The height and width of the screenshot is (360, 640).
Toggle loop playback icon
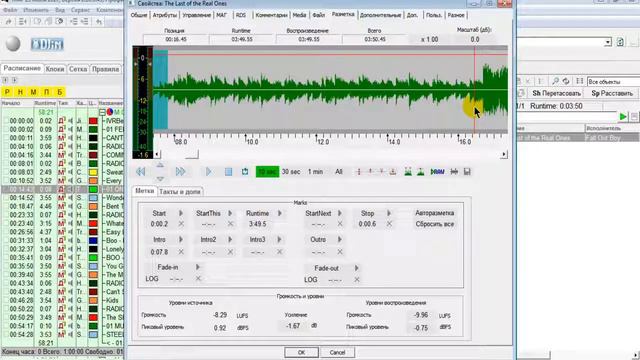[x=245, y=171]
